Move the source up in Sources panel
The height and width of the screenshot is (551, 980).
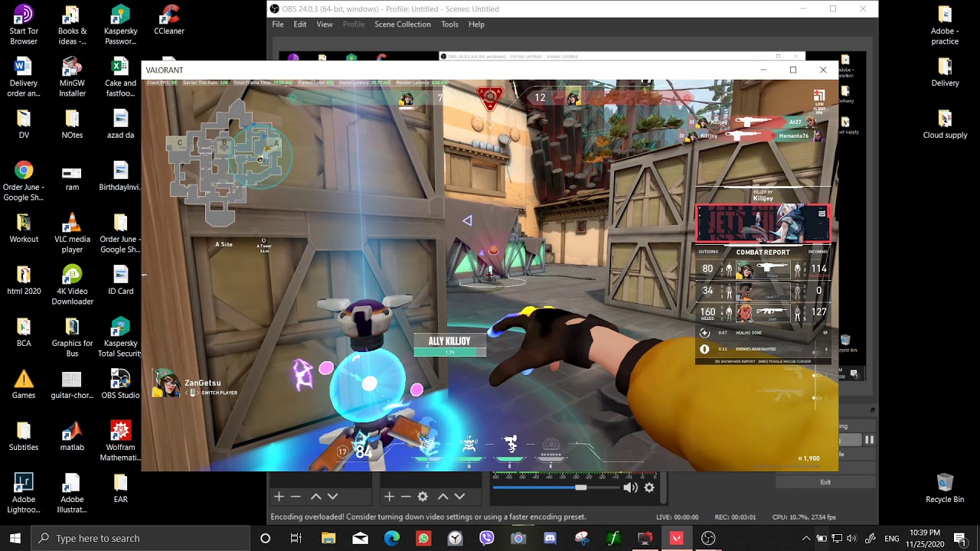click(443, 497)
